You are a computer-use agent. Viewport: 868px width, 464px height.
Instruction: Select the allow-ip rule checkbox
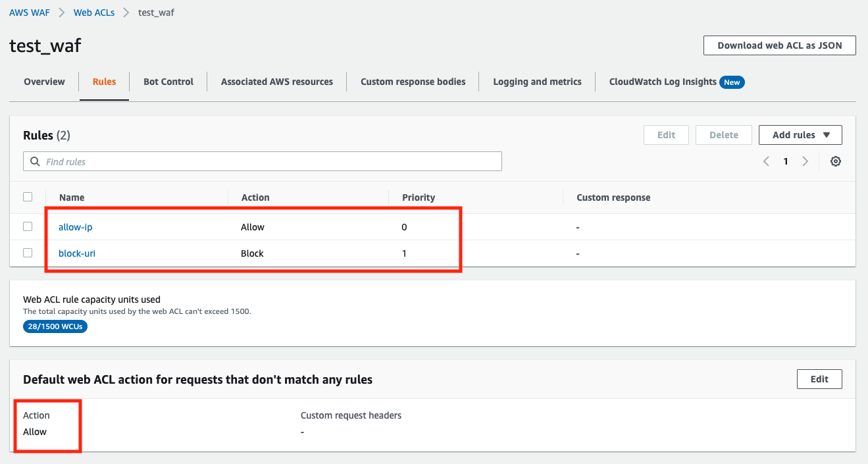point(28,226)
